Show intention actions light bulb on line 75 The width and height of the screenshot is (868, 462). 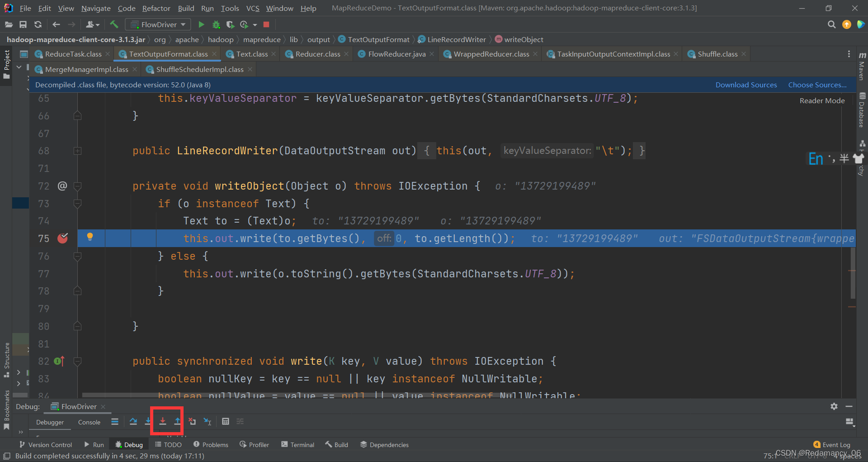[90, 237]
